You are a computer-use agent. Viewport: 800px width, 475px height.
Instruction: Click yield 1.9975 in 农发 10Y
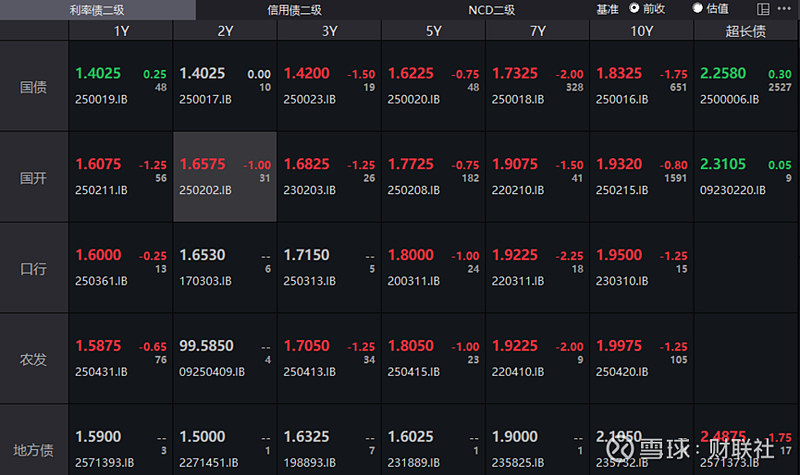pyautogui.click(x=619, y=346)
